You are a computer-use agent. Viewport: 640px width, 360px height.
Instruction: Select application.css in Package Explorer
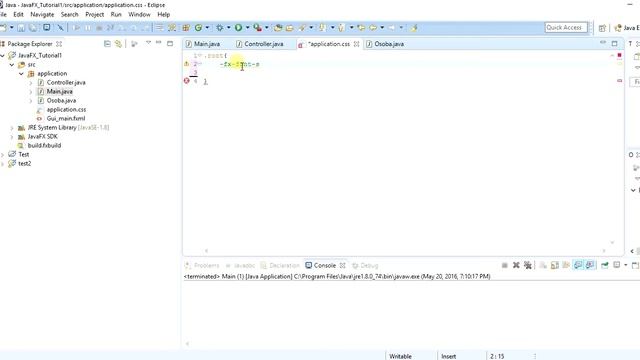tap(66, 109)
